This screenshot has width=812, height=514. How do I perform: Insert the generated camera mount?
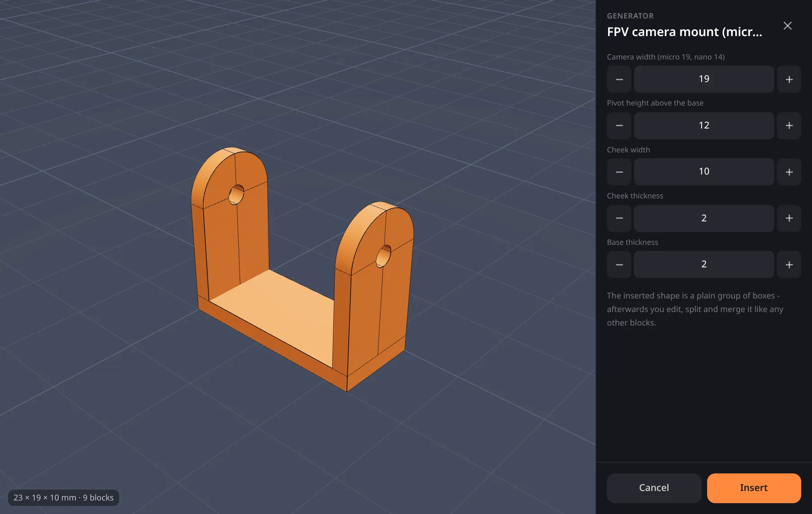coord(754,488)
